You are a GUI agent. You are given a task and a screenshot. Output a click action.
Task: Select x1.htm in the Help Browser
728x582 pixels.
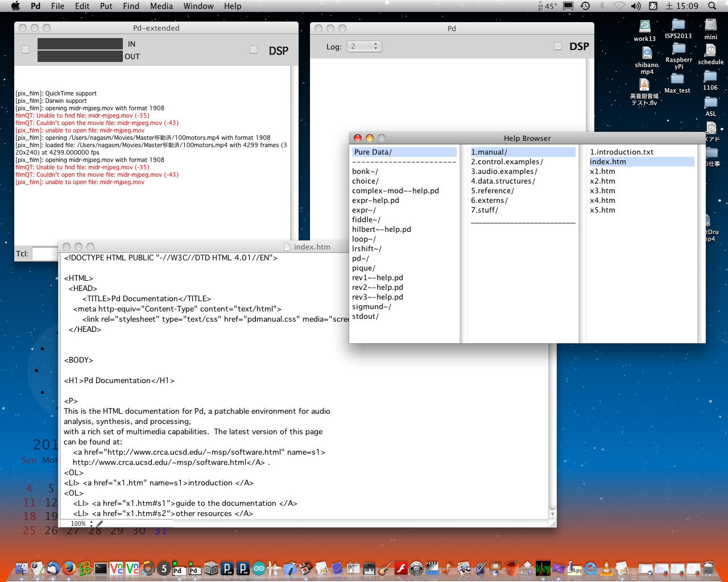602,172
